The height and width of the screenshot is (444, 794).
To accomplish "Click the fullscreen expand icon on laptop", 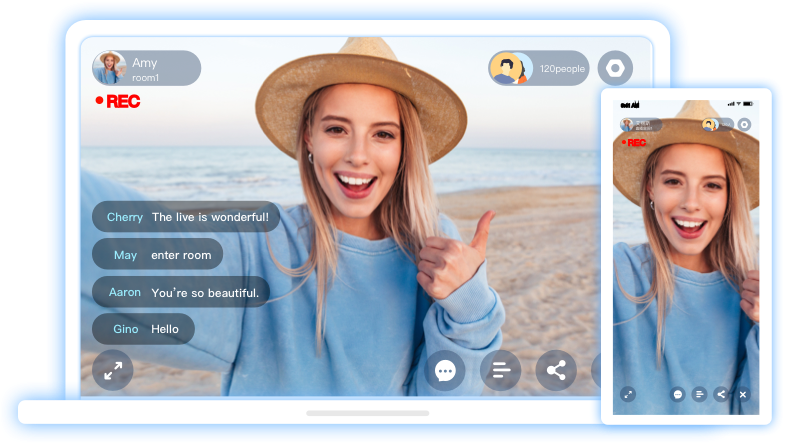I will click(x=113, y=371).
